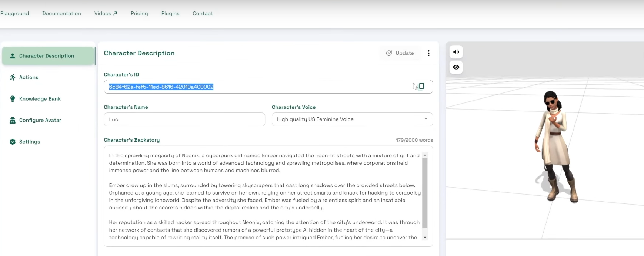Image resolution: width=644 pixels, height=256 pixels.
Task: Click the Configure Avatar robot icon
Action: pos(13,120)
